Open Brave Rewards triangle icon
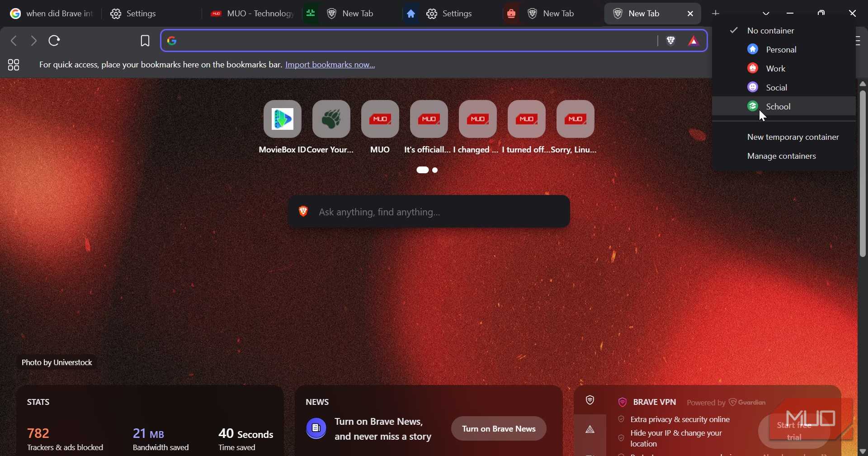This screenshot has width=868, height=456. click(x=694, y=41)
